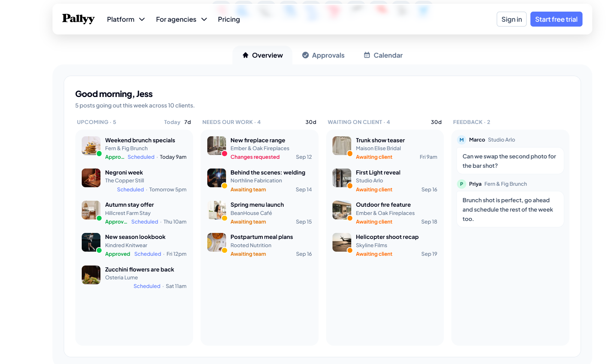This screenshot has width=614, height=364.
Task: Click the Calendar tab icon
Action: click(x=367, y=55)
